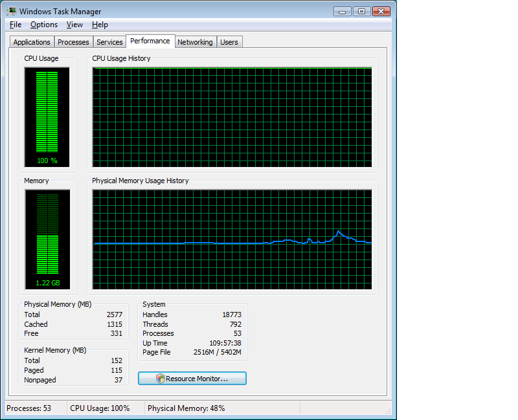Switch to the Users tab
This screenshot has height=420, width=518.
tap(229, 42)
